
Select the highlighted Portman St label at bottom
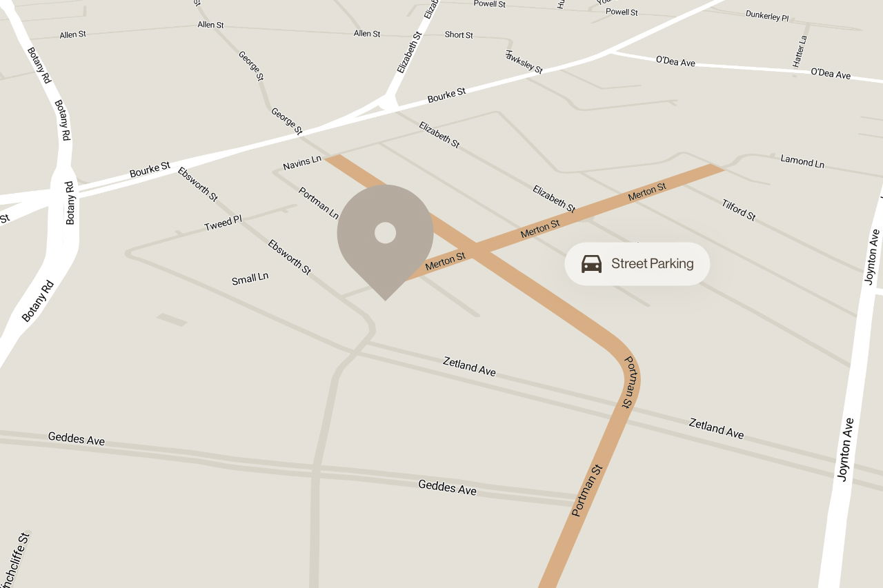click(588, 491)
